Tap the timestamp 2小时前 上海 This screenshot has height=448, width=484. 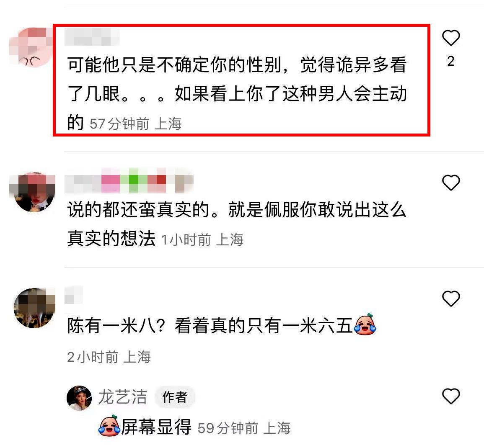click(109, 357)
